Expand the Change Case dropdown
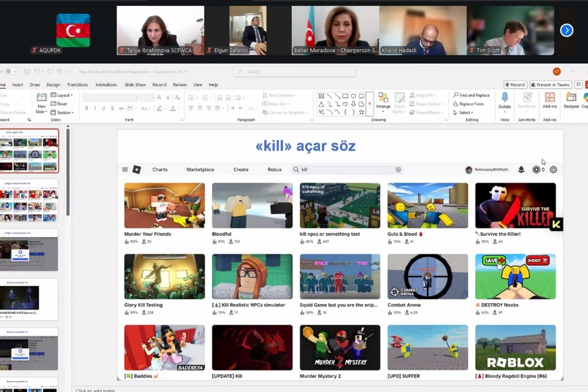This screenshot has width=588, height=392. (149, 108)
